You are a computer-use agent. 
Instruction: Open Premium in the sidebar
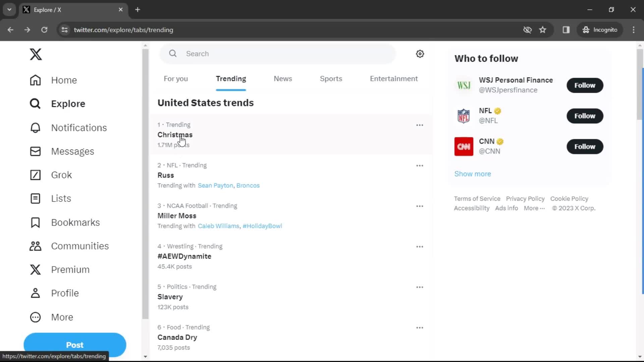point(60,269)
